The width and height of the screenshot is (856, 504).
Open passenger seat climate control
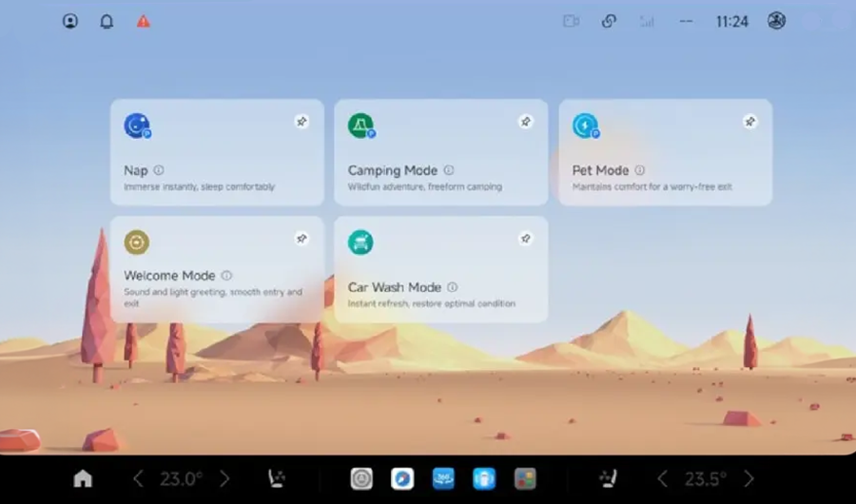[608, 479]
